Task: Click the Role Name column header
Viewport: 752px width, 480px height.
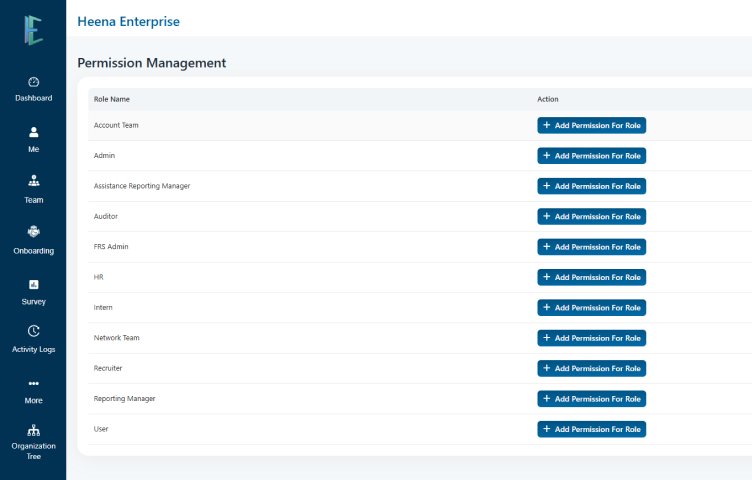Action: (x=112, y=99)
